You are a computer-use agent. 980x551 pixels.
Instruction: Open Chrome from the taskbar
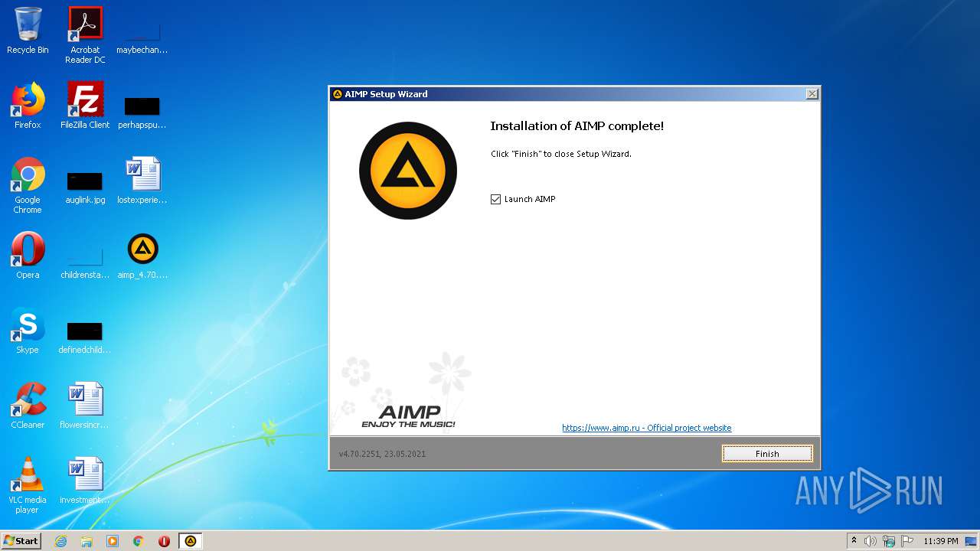[139, 541]
